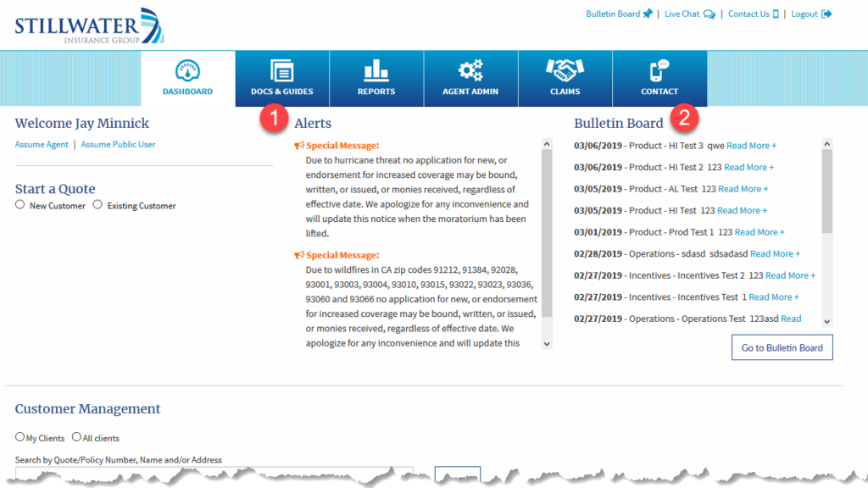Click the second Special Message megaphone icon

tap(299, 255)
